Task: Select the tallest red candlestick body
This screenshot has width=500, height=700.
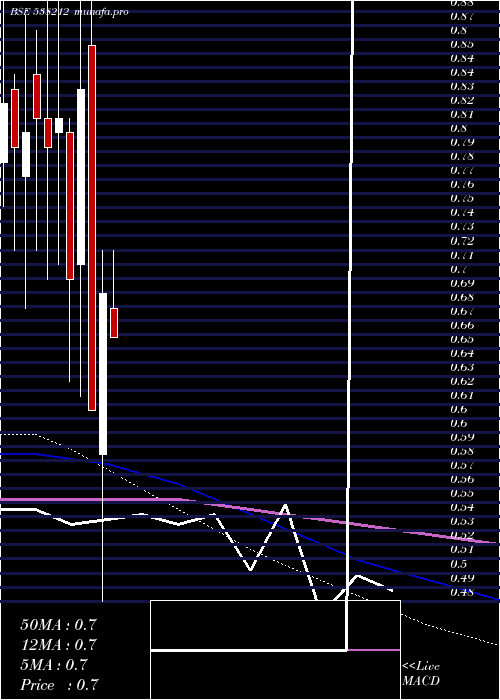Action: [x=92, y=228]
